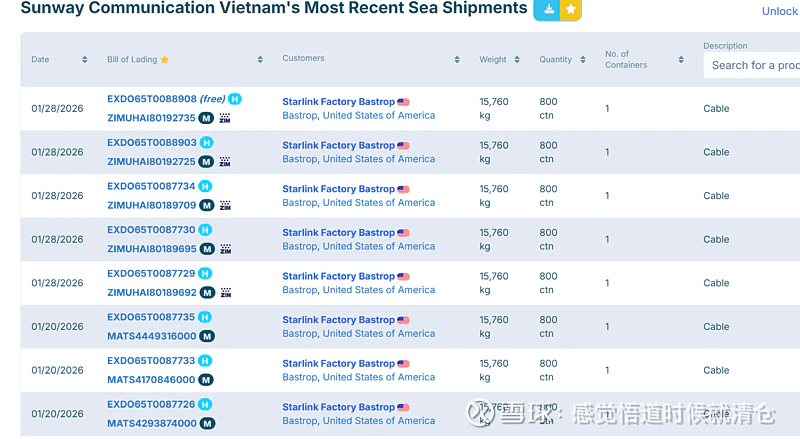This screenshot has height=439, width=800.
Task: Click the M badge beside MATS4449316000
Action: [206, 336]
